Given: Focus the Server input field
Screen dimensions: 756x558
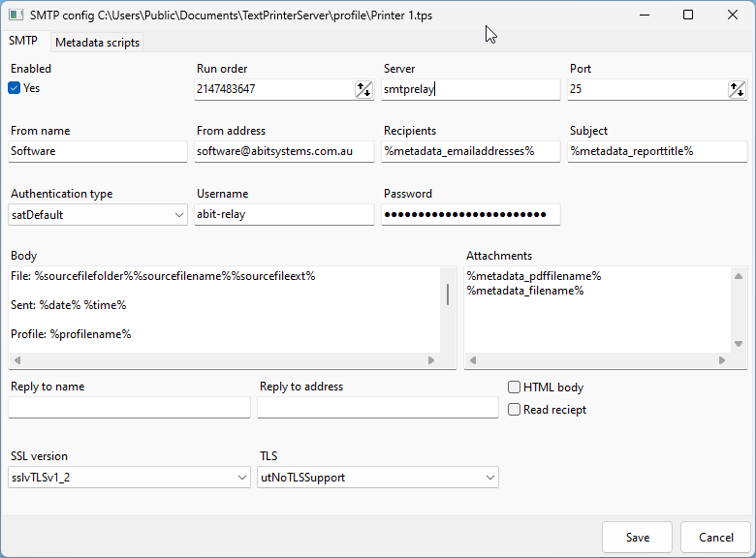Looking at the screenshot, I should [471, 89].
